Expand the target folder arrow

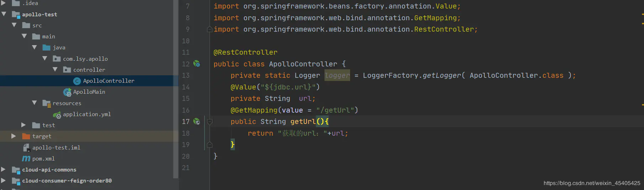pyautogui.click(x=14, y=136)
